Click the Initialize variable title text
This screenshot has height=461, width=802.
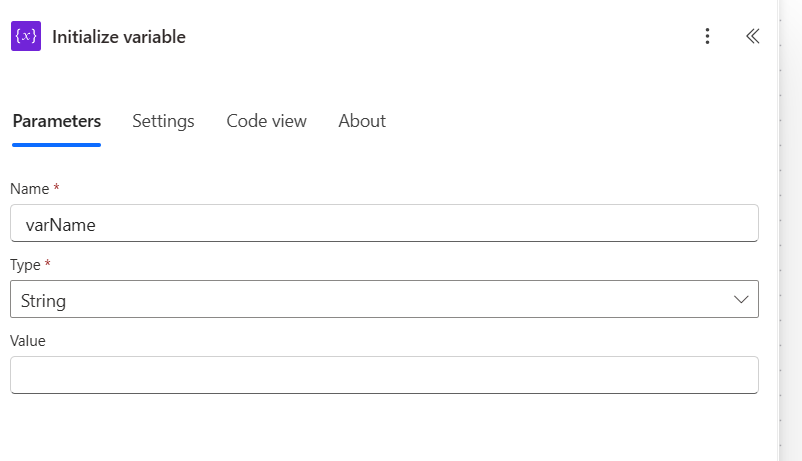[119, 37]
